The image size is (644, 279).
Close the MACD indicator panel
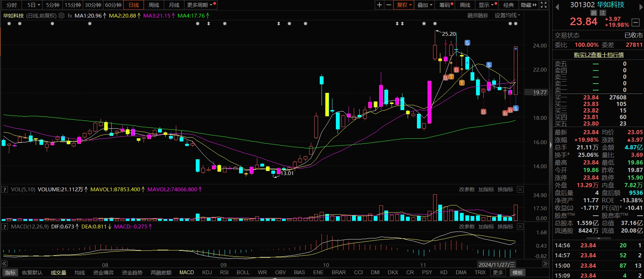(520, 227)
